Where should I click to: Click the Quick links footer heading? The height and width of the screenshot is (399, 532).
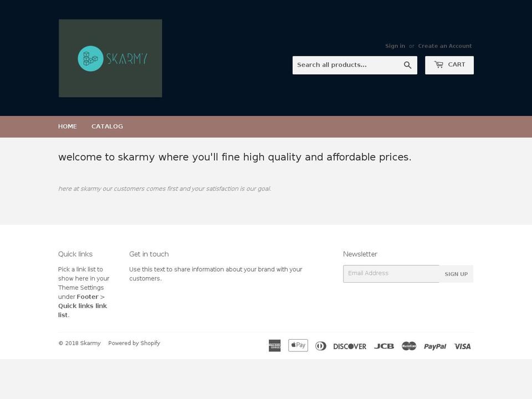[75, 254]
